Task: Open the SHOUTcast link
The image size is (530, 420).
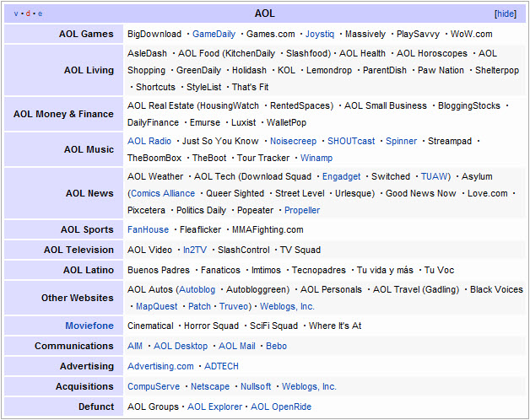Action: [x=351, y=142]
